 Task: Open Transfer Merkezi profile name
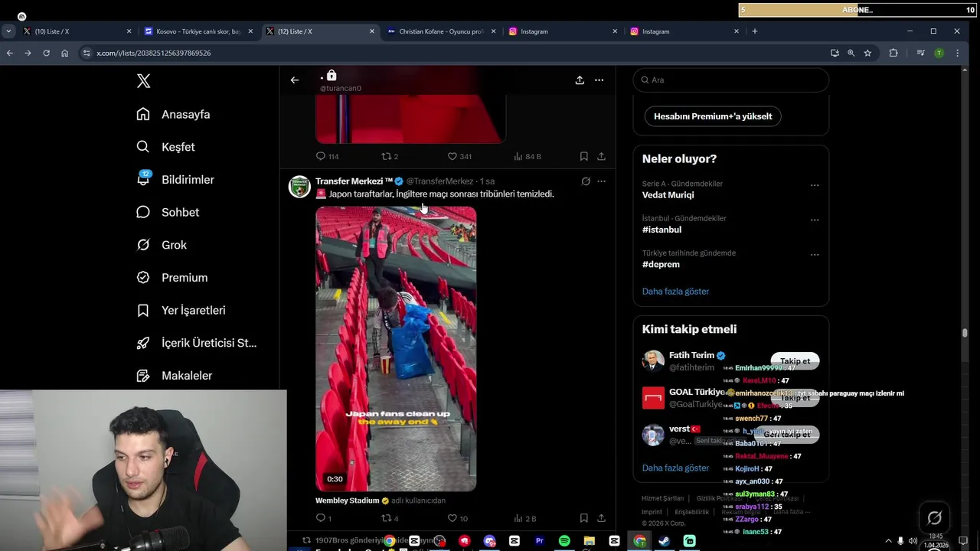click(x=354, y=181)
